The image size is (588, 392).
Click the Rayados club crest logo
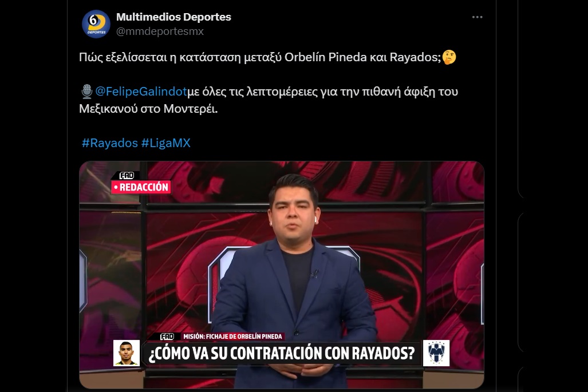point(436,353)
